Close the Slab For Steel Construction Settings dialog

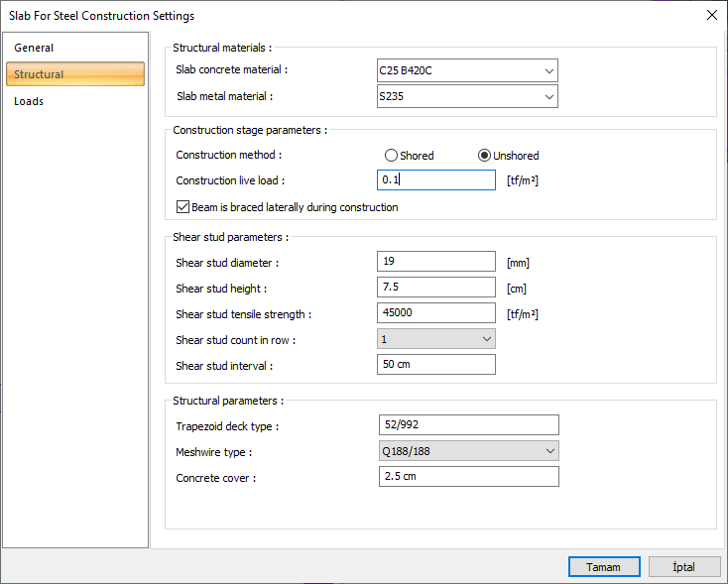710,15
